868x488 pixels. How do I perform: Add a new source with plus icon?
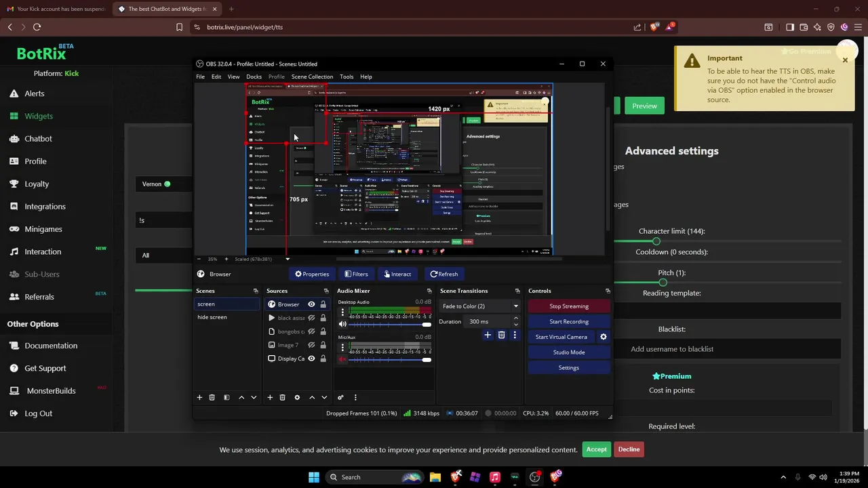pos(270,398)
